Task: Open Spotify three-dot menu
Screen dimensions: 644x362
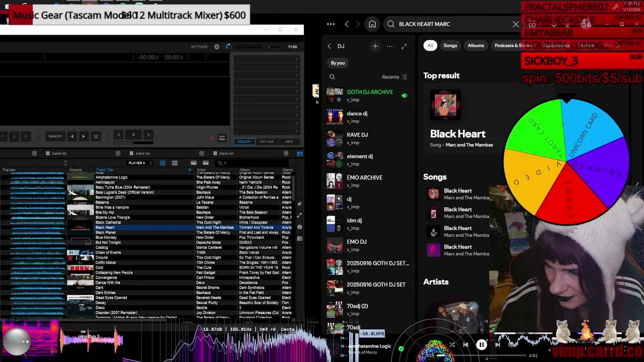Action: [331, 24]
